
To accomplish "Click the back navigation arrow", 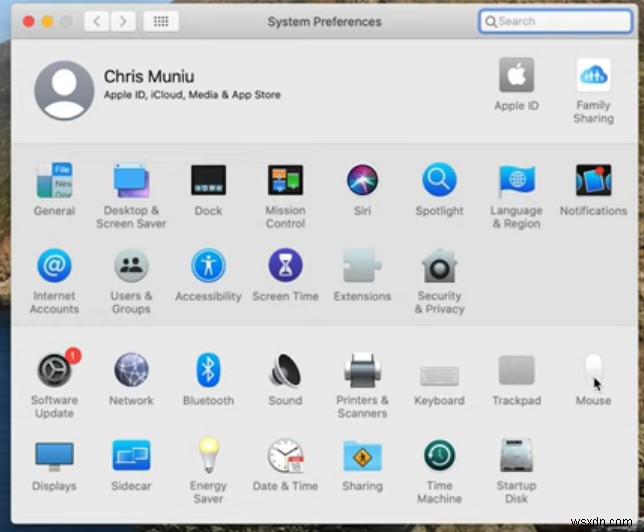I will tap(97, 21).
